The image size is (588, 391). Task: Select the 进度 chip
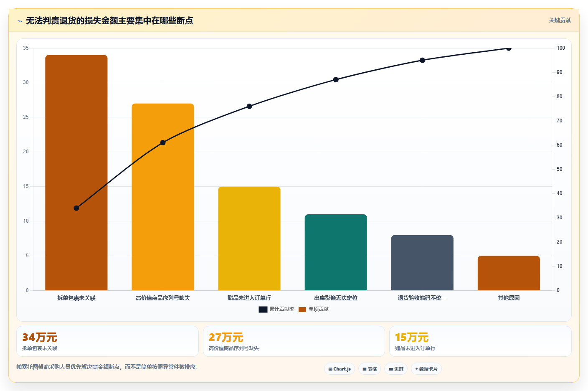pos(396,369)
